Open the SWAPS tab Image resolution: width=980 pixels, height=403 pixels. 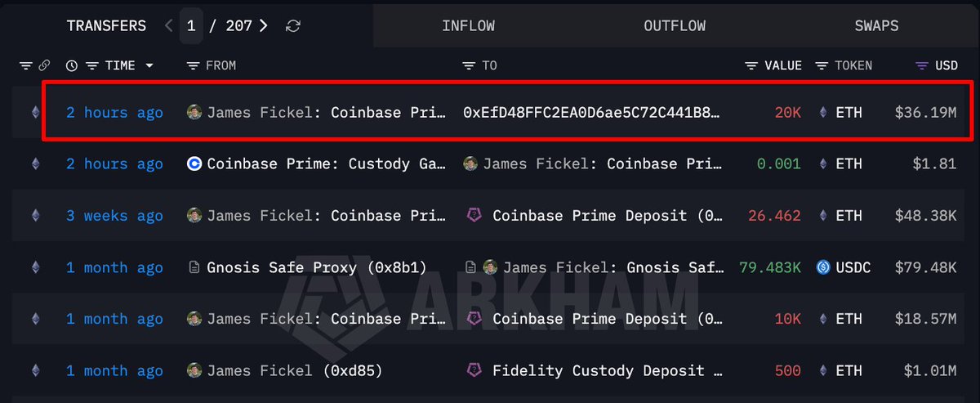click(x=876, y=25)
